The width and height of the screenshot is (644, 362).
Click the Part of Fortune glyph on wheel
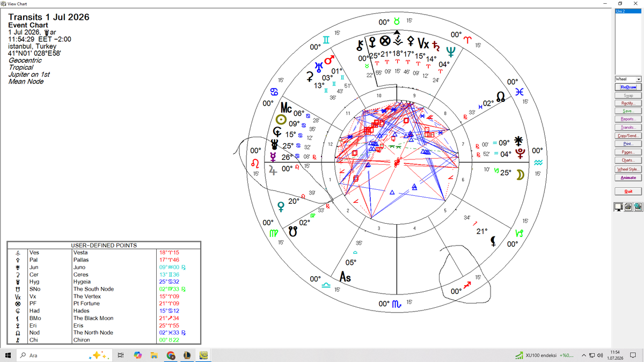click(x=384, y=41)
